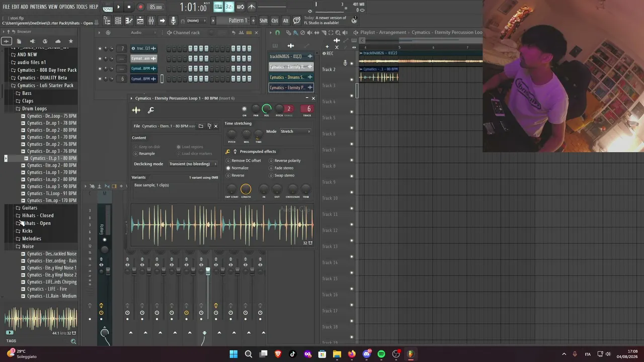Select the mute tool in Playlist toolbar

[x=310, y=33]
